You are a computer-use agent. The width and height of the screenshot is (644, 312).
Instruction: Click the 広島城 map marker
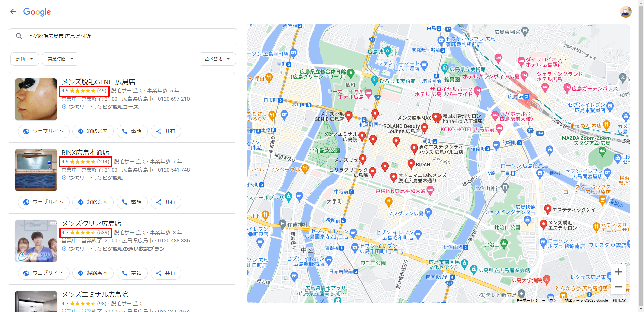pyautogui.click(x=388, y=51)
